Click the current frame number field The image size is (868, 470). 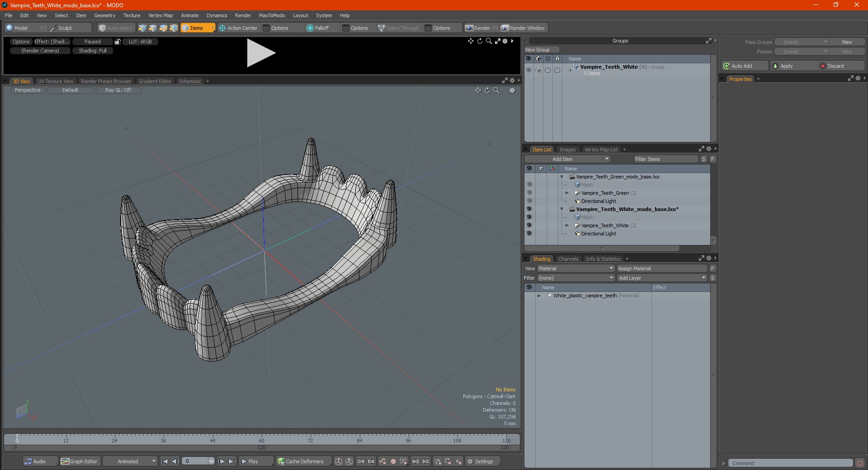click(x=195, y=461)
